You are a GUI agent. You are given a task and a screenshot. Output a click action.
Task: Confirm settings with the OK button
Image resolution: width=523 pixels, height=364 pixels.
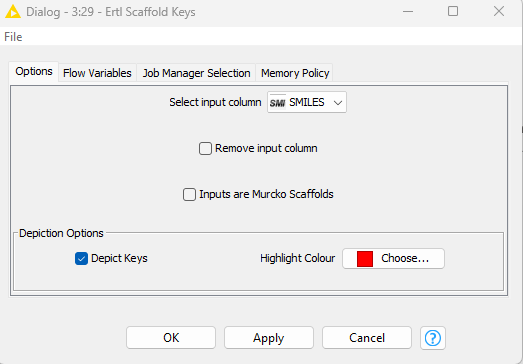point(171,338)
